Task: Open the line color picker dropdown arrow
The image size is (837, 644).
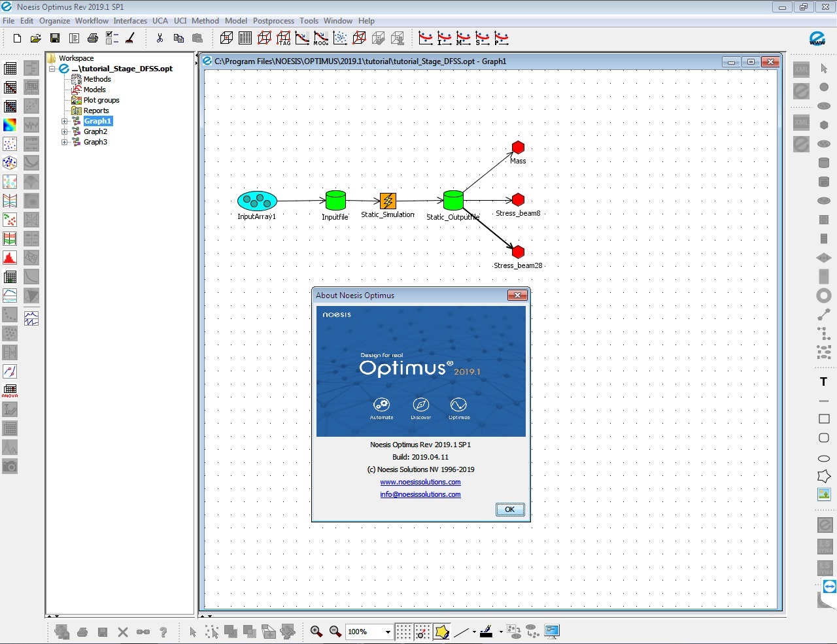Action: click(501, 632)
